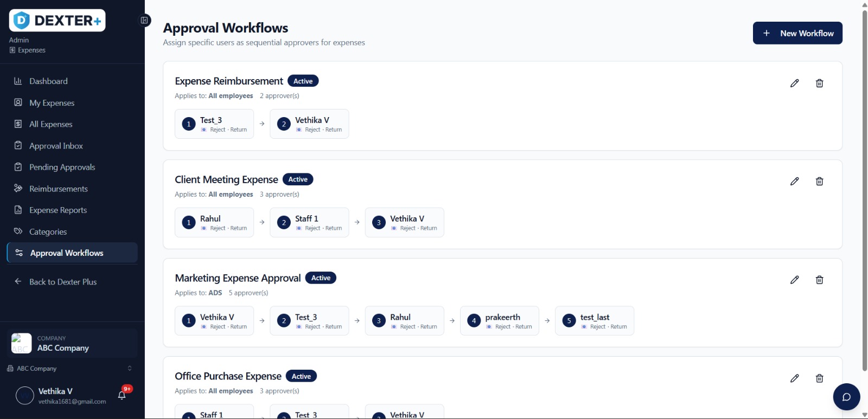Open the notifications bell
The height and width of the screenshot is (419, 868).
click(122, 395)
